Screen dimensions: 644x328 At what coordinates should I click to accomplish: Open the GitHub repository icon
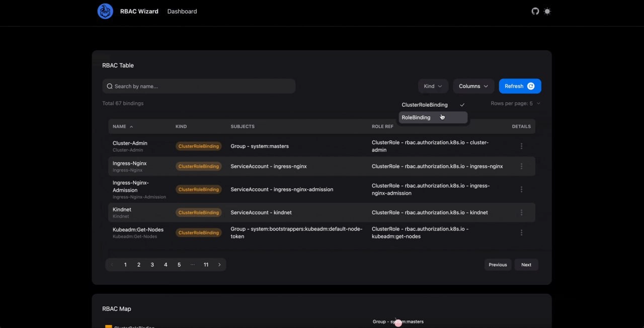535,11
